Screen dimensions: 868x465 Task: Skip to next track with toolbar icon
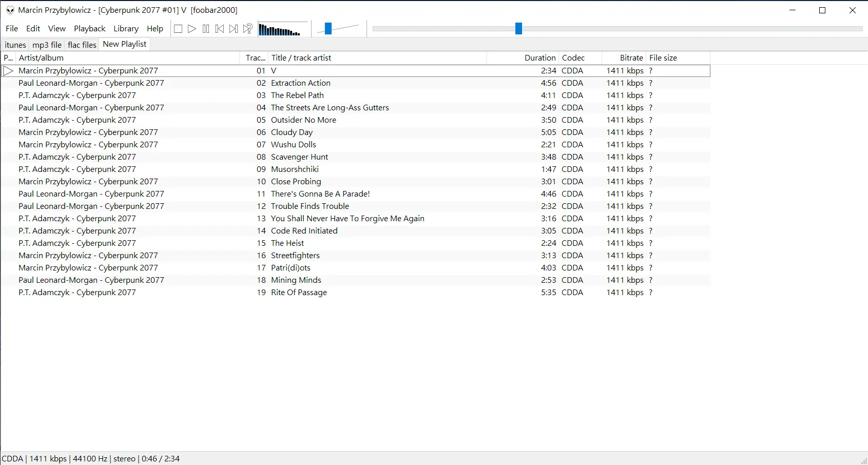tap(234, 29)
